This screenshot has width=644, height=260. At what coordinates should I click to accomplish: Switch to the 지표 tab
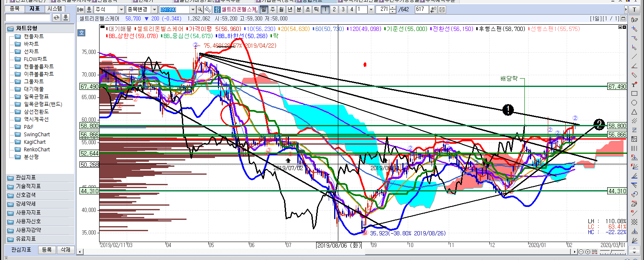(x=34, y=8)
